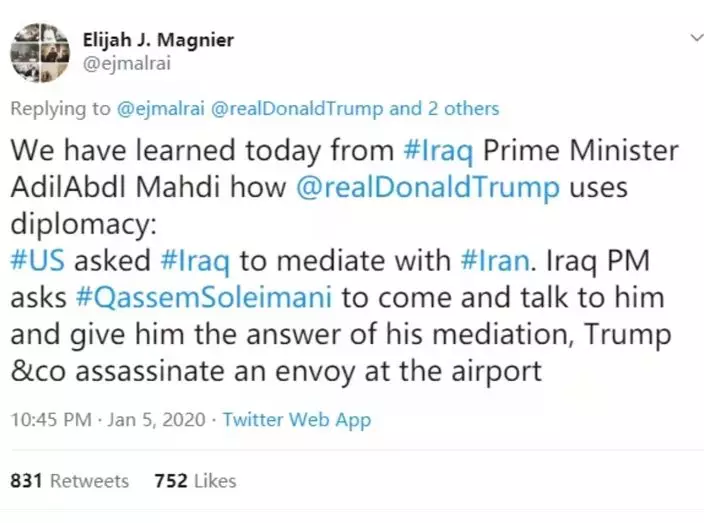
Task: Click Elijah J. Magnier's profile avatar
Action: [x=40, y=52]
